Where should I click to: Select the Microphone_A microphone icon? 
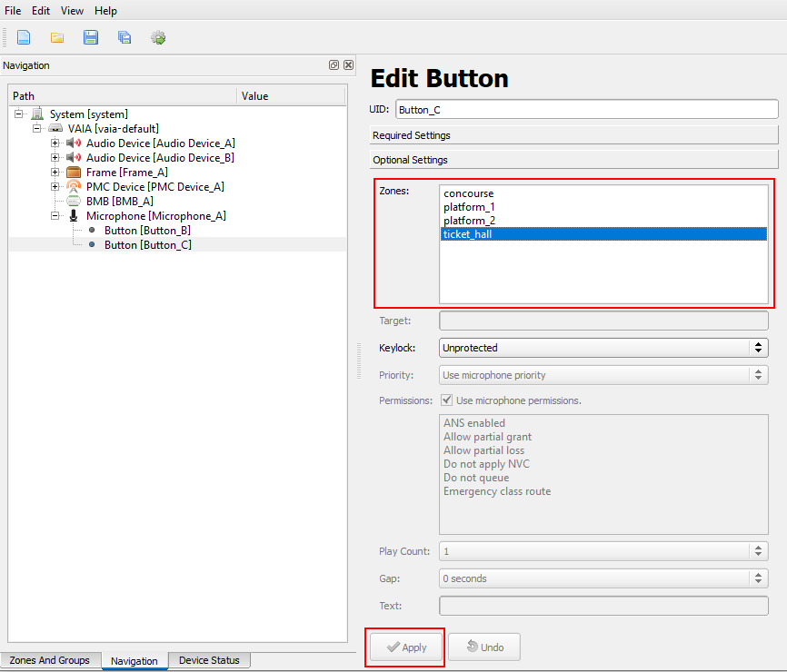(74, 216)
